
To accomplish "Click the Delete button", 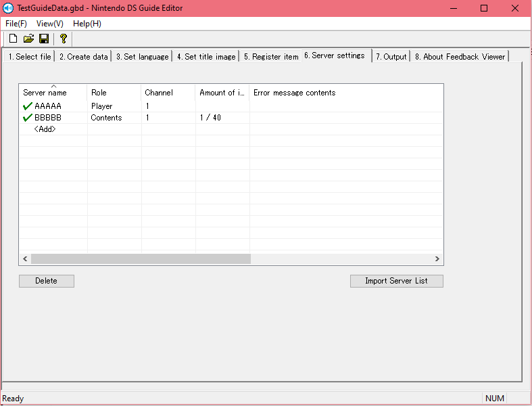I will pos(47,281).
